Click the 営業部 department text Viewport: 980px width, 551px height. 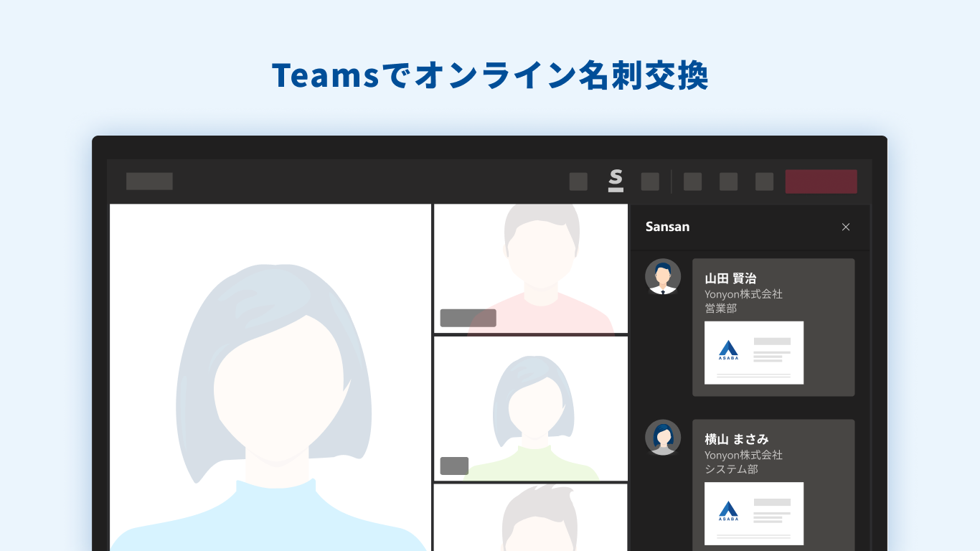(x=721, y=309)
